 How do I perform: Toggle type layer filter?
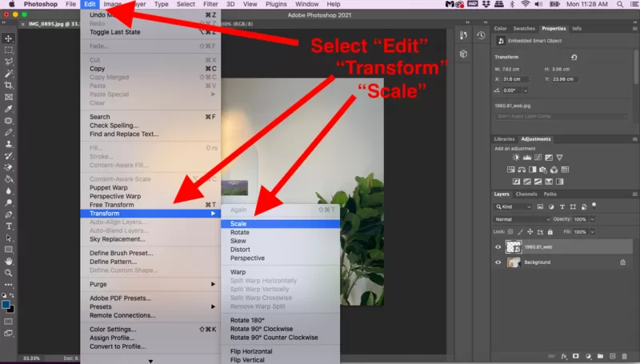pyautogui.click(x=562, y=207)
